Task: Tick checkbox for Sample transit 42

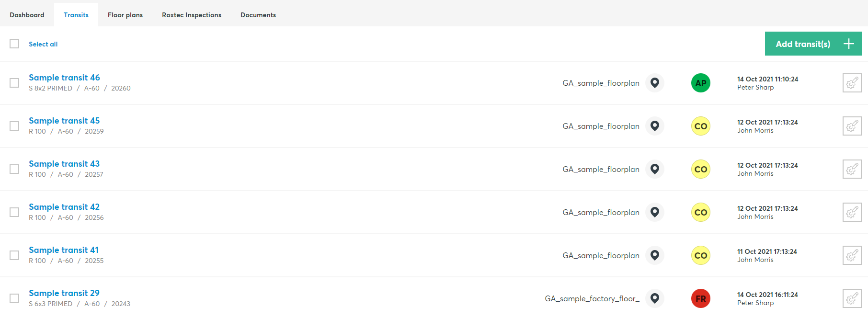Action: click(14, 212)
